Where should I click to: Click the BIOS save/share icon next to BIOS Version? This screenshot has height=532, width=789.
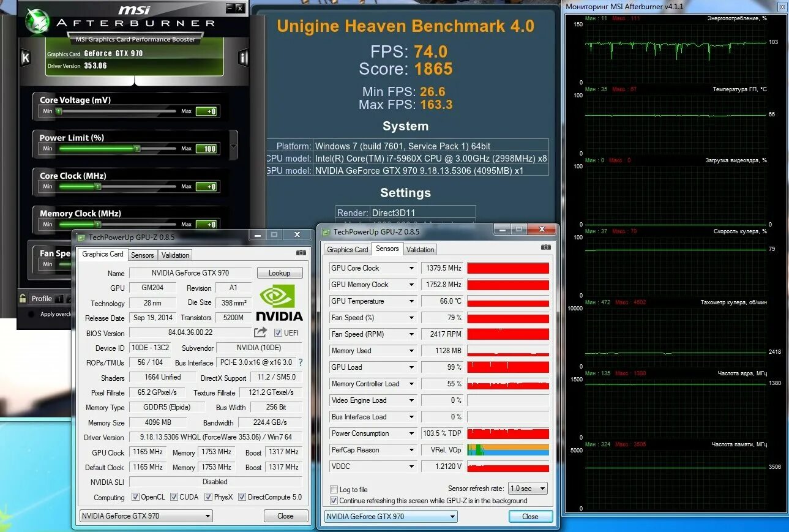tap(261, 332)
